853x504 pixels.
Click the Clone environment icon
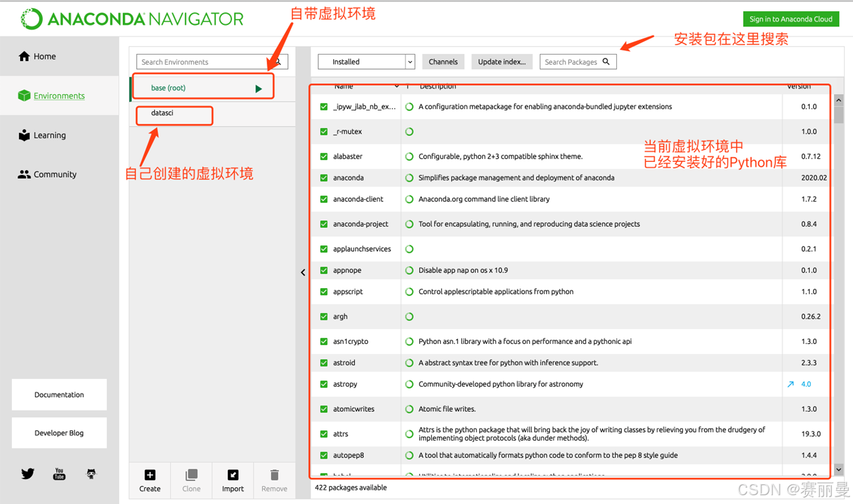(191, 475)
